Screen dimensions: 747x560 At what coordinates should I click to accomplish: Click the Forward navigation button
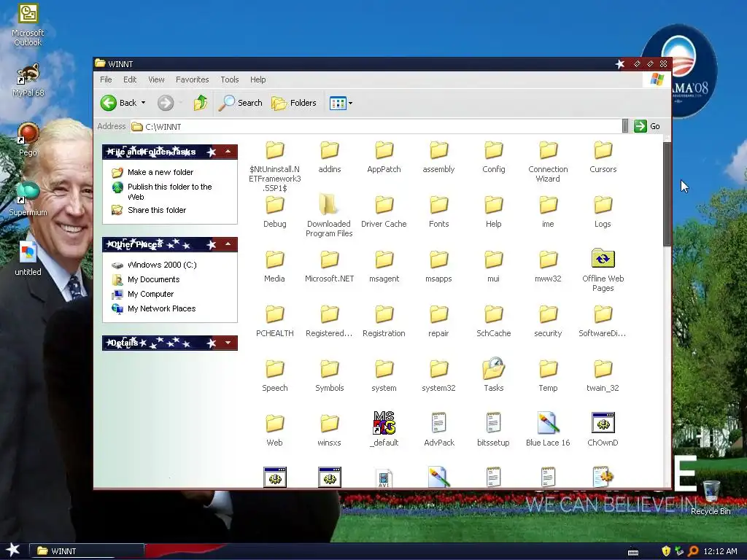point(166,102)
